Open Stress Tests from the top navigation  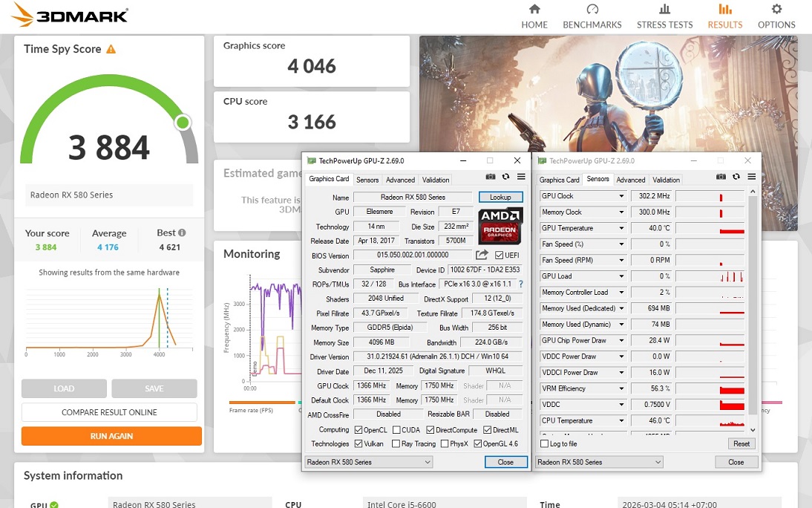[664, 16]
